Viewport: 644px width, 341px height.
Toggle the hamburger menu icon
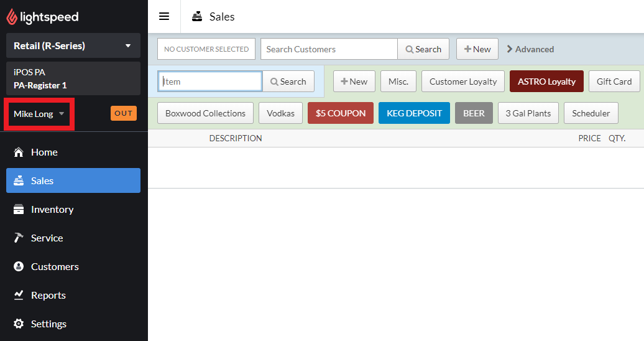164,17
